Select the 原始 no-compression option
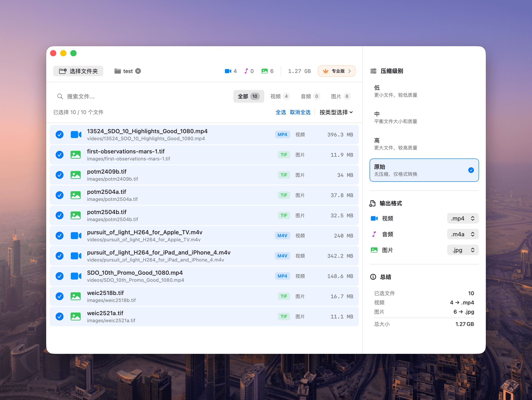Image resolution: width=532 pixels, height=400 pixels. pos(424,170)
